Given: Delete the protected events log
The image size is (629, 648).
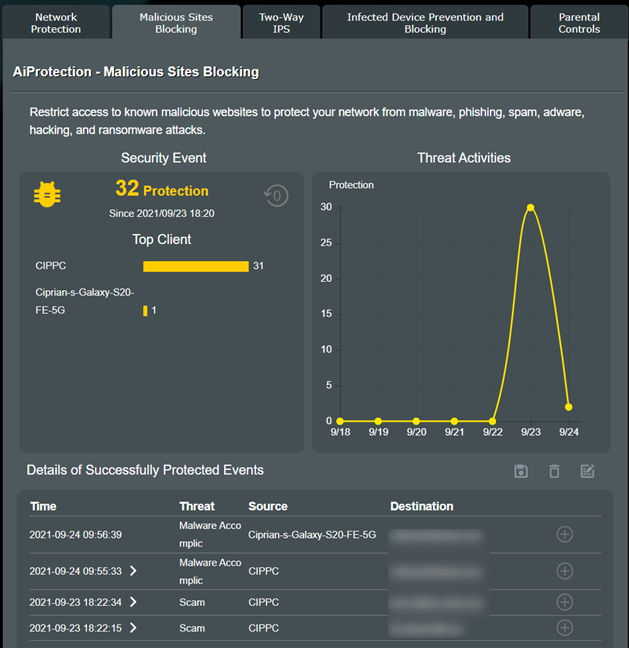Looking at the screenshot, I should pos(554,471).
